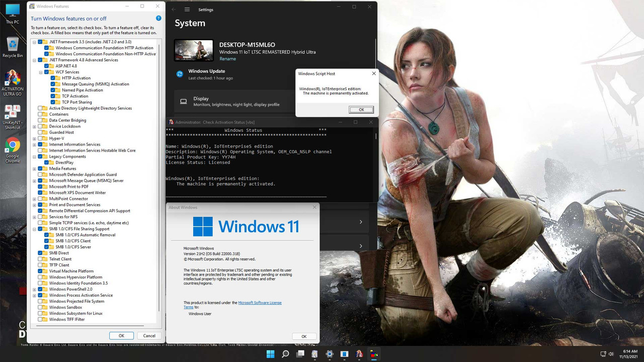Click the Windows Update sync icon
Screen dimensions: 644x362
(x=180, y=74)
